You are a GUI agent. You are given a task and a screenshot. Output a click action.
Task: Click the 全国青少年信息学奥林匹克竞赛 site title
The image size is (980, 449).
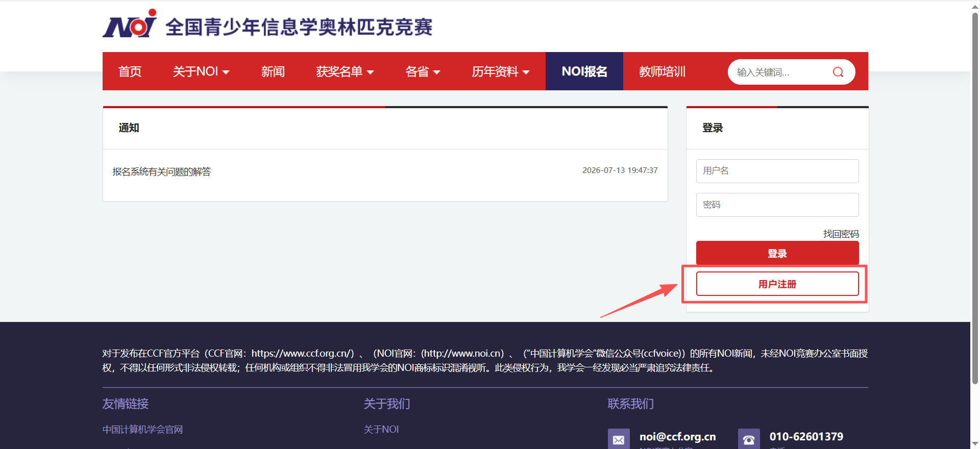[299, 27]
